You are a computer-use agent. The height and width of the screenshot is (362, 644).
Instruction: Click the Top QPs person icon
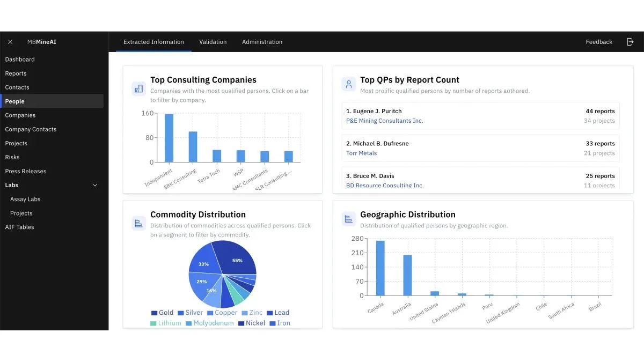pyautogui.click(x=349, y=84)
